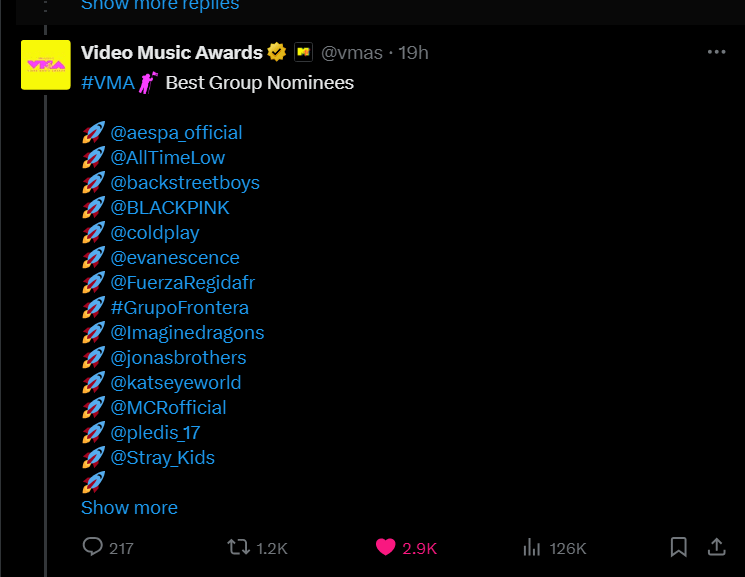745x577 pixels.
Task: Click the MTV affiliate badge icon
Action: click(x=303, y=52)
